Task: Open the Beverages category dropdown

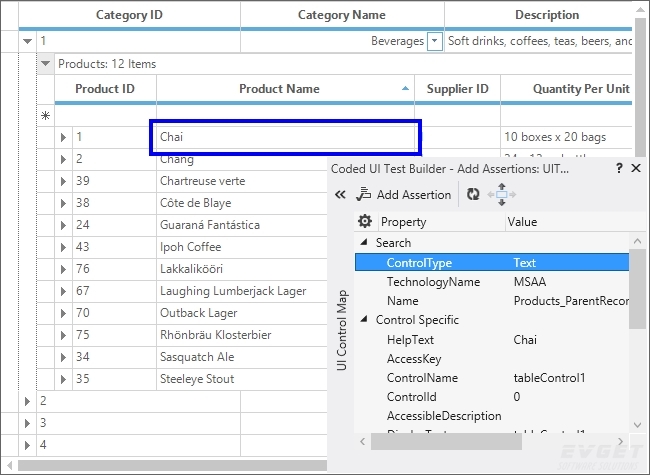Action: pos(434,41)
